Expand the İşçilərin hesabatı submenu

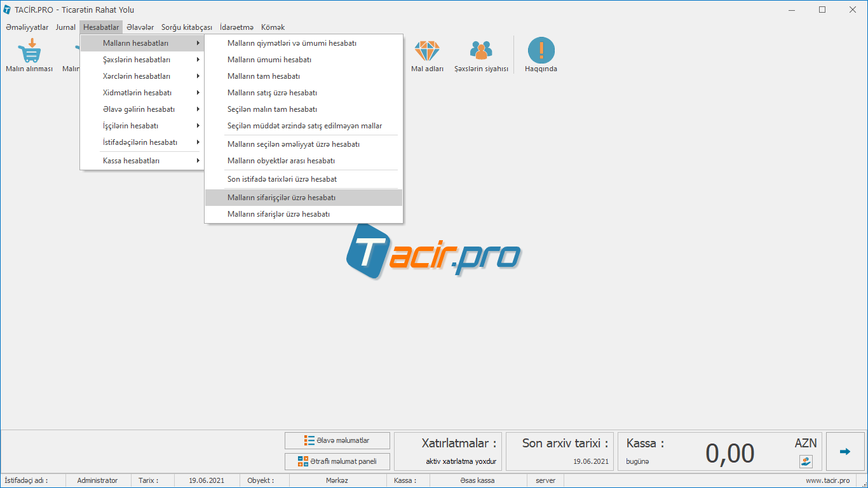coord(131,126)
